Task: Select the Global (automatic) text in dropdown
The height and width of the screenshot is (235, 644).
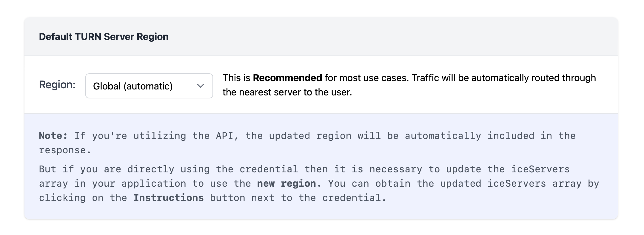Action: tap(133, 86)
